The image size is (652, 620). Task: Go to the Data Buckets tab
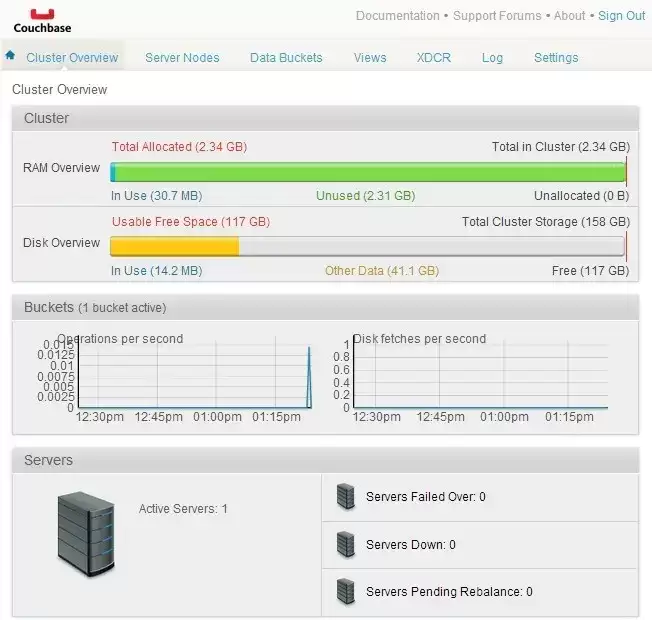[x=286, y=57]
